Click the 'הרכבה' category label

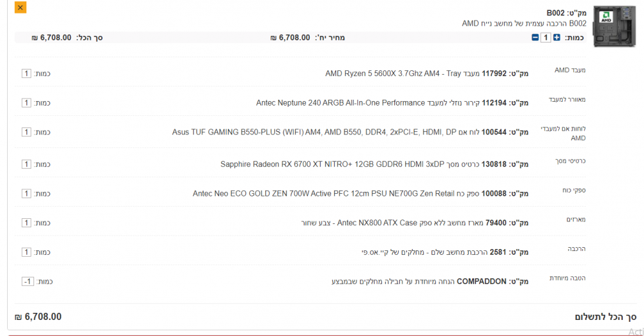576,249
